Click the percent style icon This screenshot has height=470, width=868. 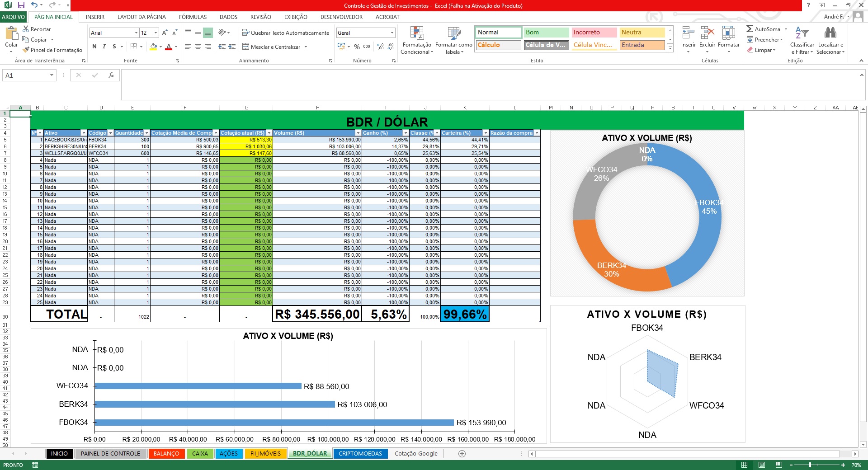(357, 47)
